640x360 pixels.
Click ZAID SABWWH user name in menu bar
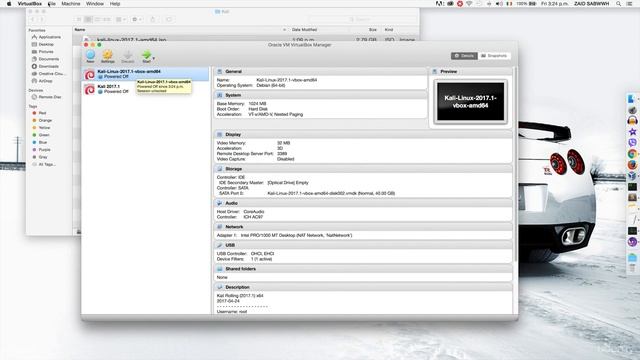pyautogui.click(x=591, y=4)
